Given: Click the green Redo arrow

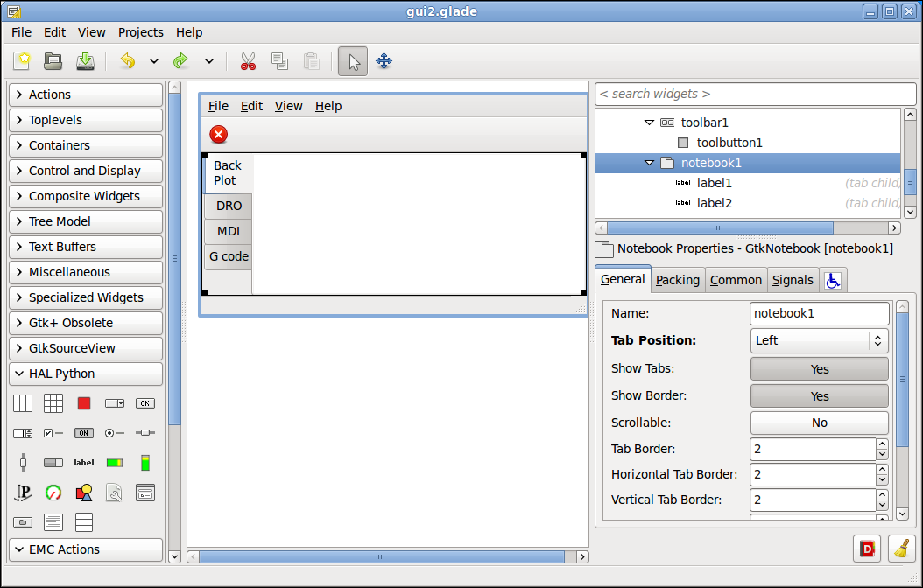Looking at the screenshot, I should 180,60.
